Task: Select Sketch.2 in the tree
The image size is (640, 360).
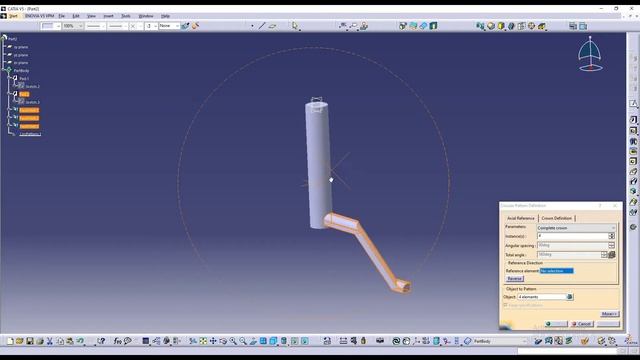Action: point(33,86)
